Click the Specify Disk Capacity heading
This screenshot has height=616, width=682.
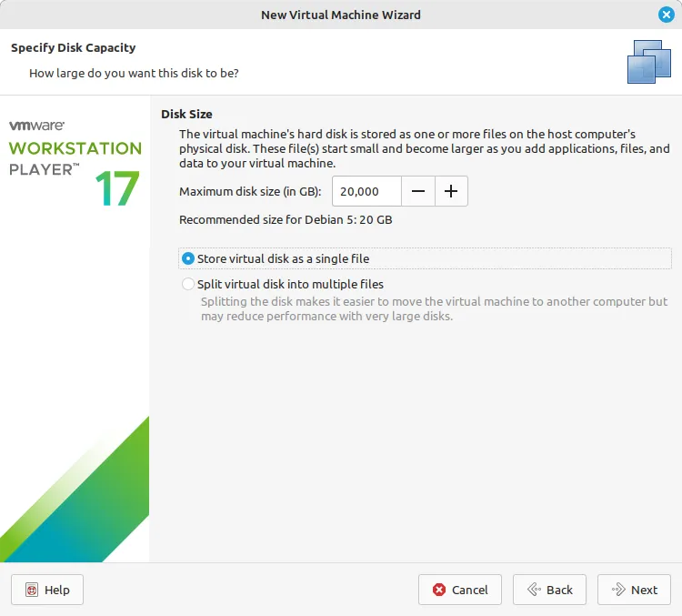pos(73,47)
